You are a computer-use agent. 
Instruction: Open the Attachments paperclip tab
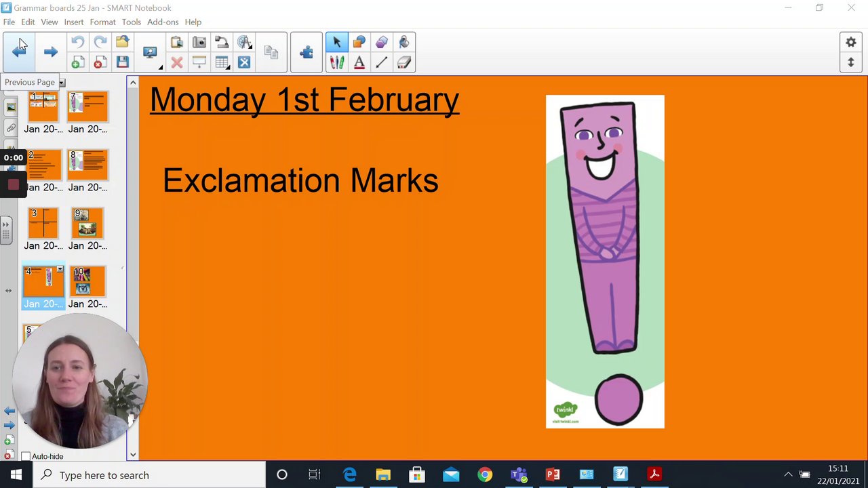tap(11, 128)
